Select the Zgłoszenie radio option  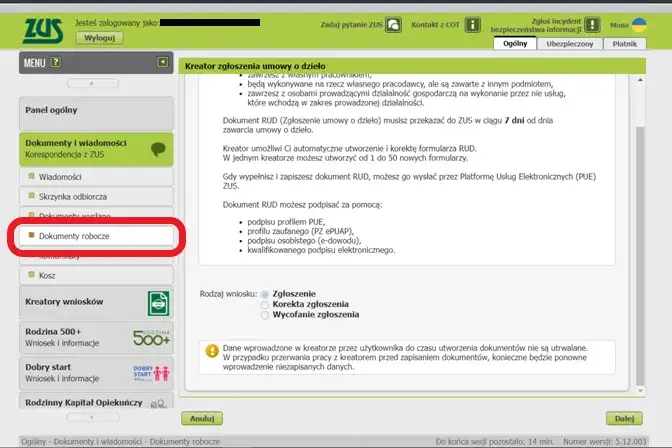(x=265, y=295)
